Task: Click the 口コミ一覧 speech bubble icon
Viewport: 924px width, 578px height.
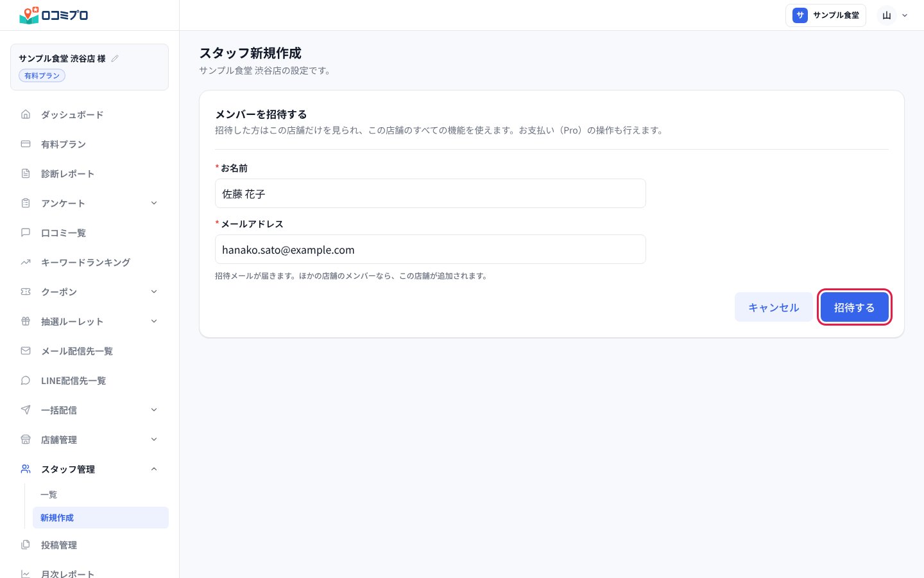Action: tap(26, 232)
